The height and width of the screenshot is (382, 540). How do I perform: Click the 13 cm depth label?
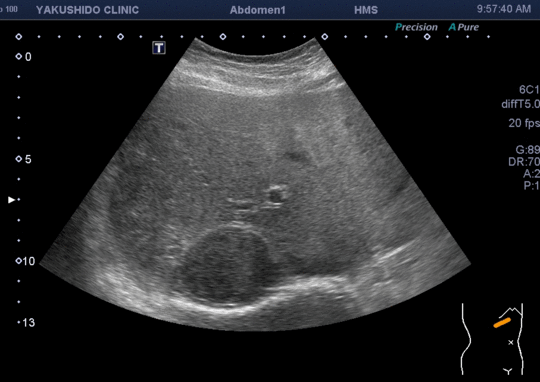coord(29,323)
